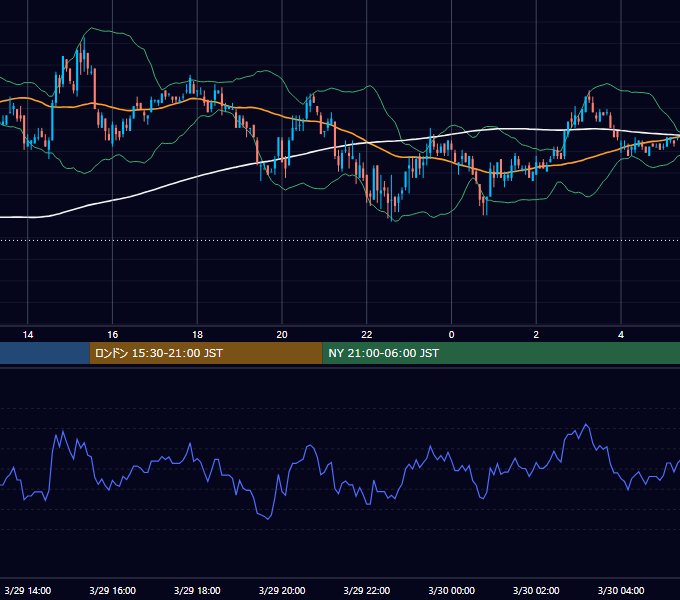Click the 3/29 14:00 date label
This screenshot has width=680, height=600.
pyautogui.click(x=28, y=590)
